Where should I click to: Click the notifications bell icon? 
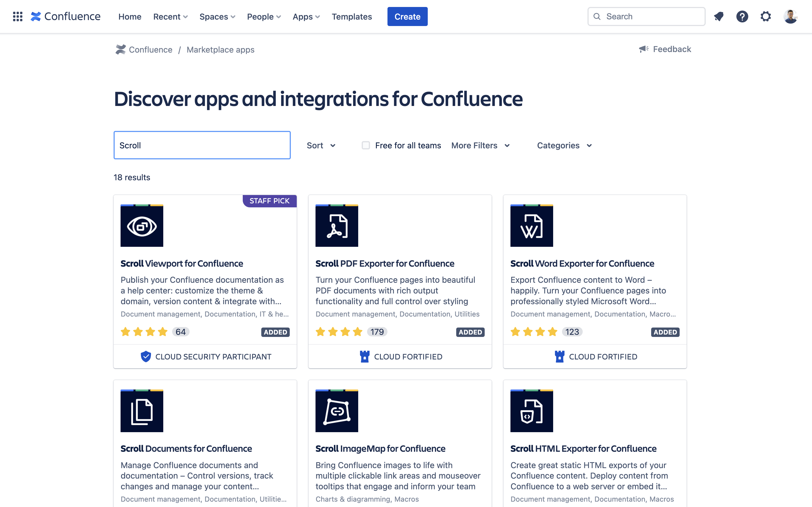click(x=718, y=16)
